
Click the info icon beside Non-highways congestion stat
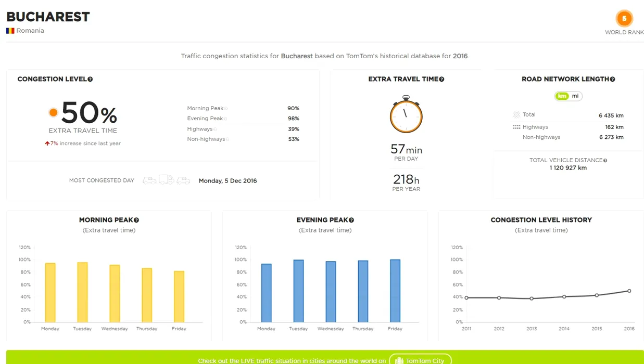(x=228, y=139)
